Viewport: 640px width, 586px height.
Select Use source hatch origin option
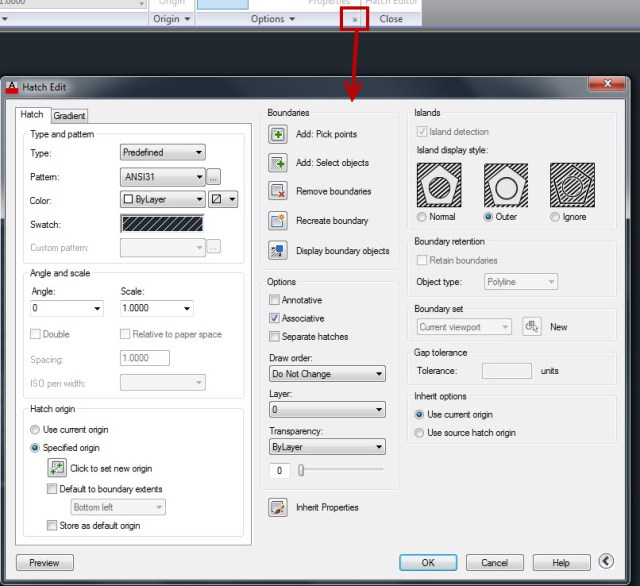[419, 433]
